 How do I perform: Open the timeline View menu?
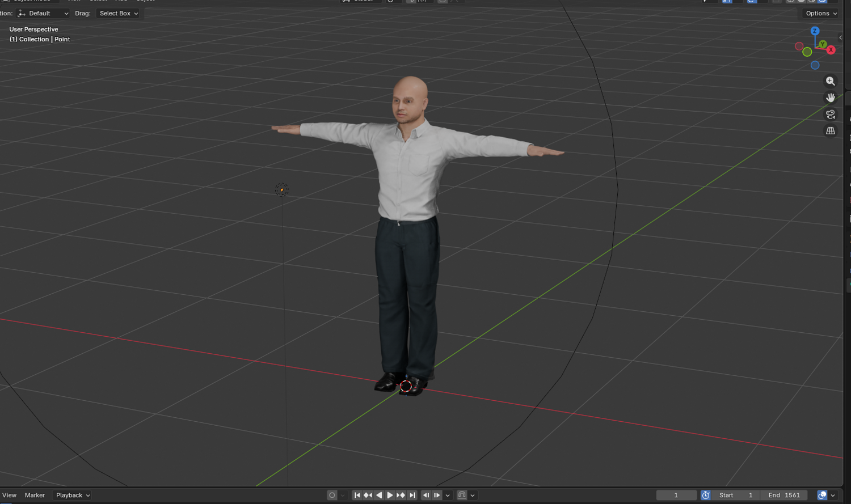10,495
